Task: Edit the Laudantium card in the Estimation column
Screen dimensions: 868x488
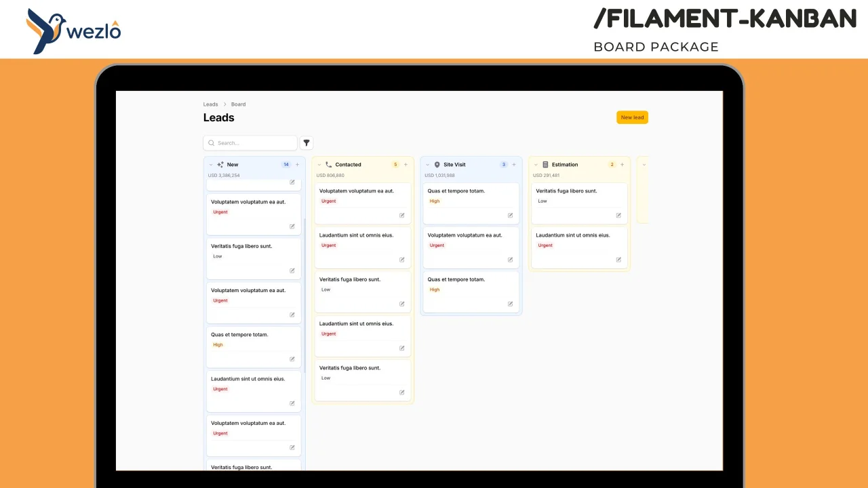Action: point(618,260)
